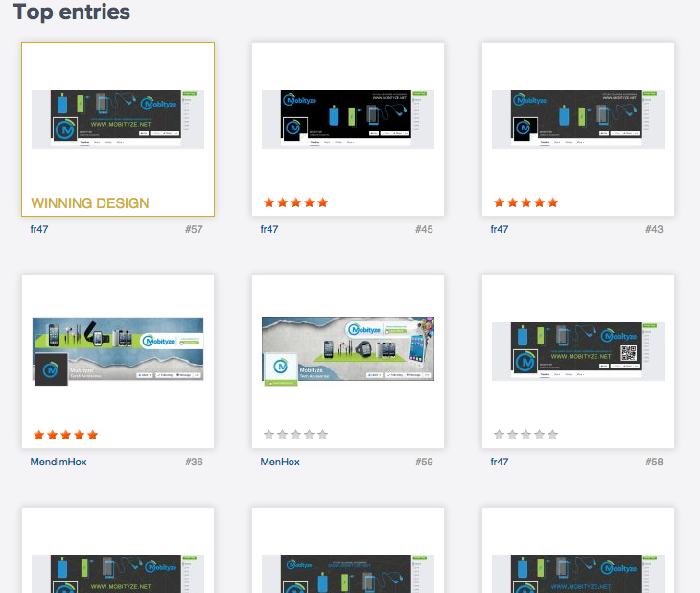This screenshot has height=593, width=700.
Task: Click the WINNING DESIGN label
Action: (x=90, y=202)
